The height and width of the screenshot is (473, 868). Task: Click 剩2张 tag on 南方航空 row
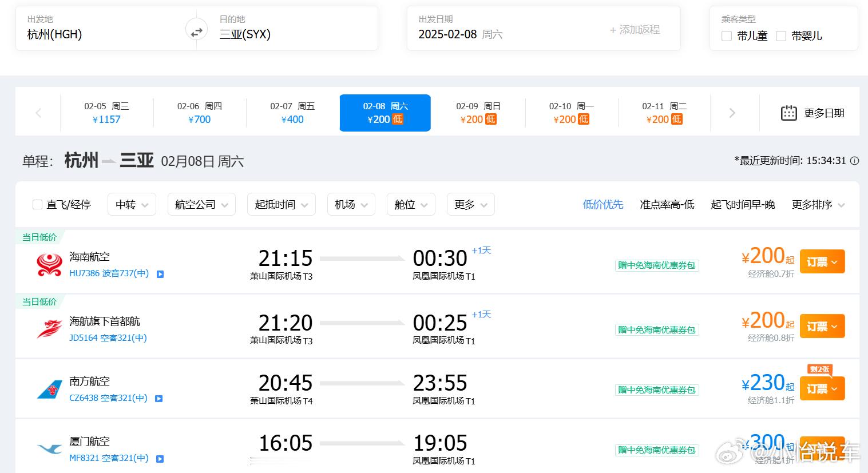coord(819,369)
